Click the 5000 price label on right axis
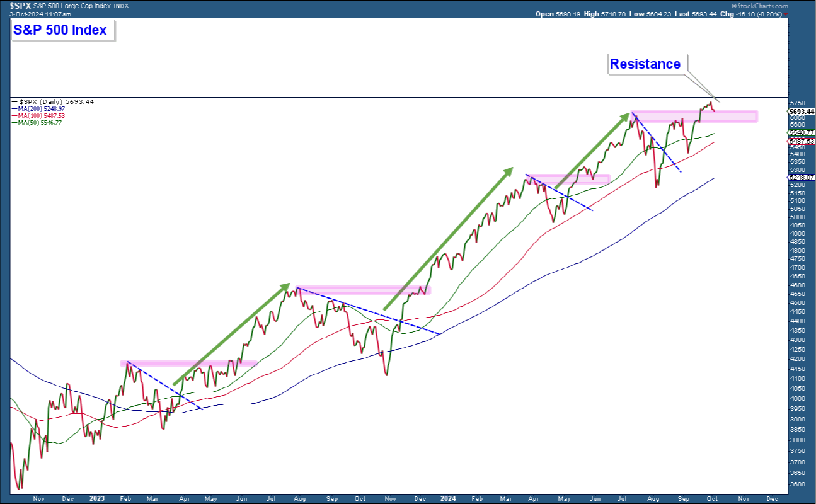Viewport: 816px width, 504px height. coord(799,217)
